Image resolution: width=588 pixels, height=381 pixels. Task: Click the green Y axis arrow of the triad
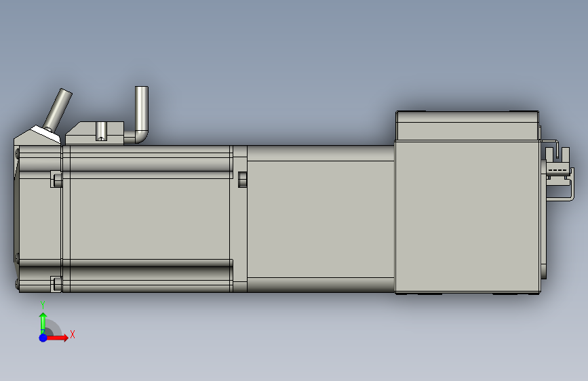point(43,322)
